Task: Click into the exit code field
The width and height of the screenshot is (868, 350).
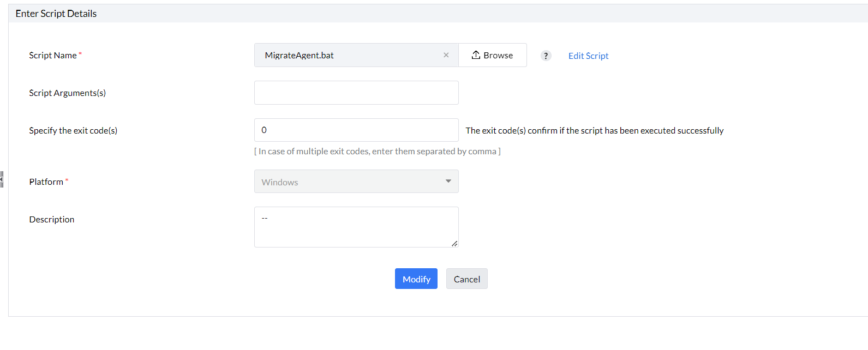Action: [x=356, y=130]
